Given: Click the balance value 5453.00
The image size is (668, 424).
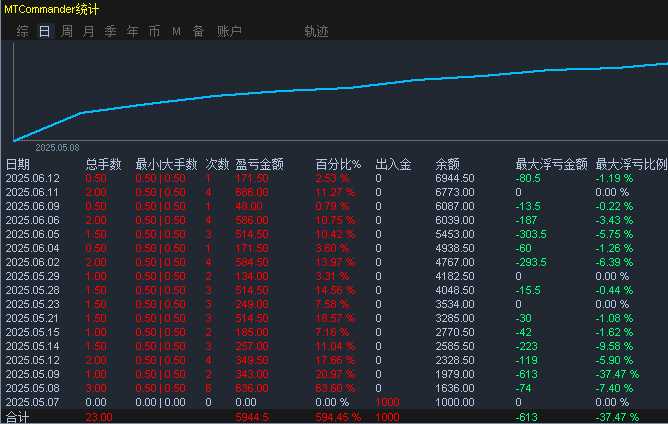Looking at the screenshot, I should pyautogui.click(x=455, y=234).
